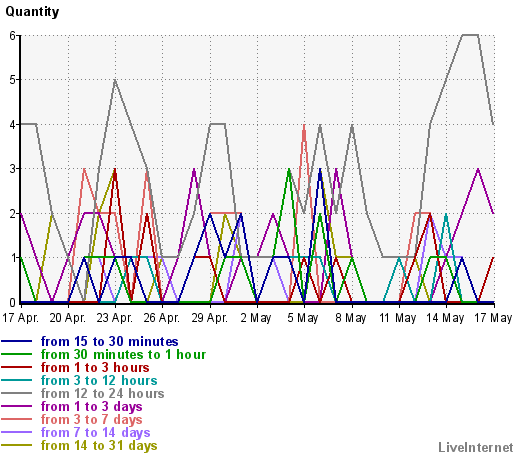Click the 'from 7 to 14 days' legend label
The image size is (520, 457).
point(95,433)
